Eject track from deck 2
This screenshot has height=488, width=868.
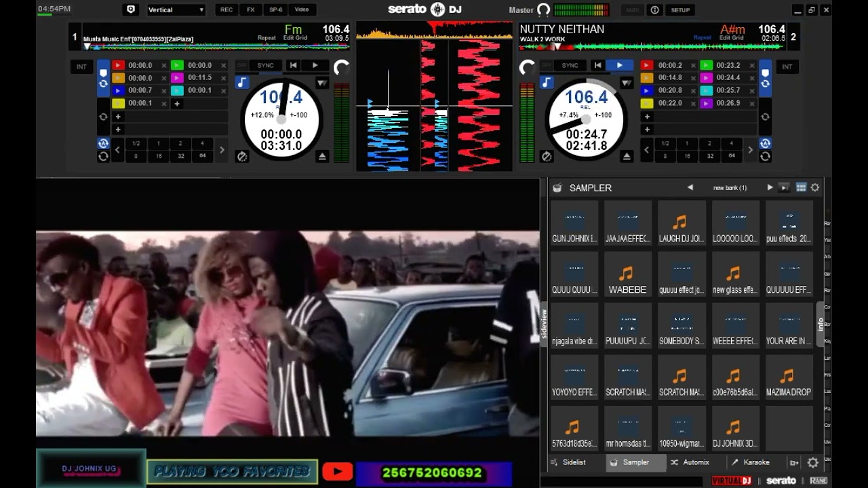[x=627, y=156]
